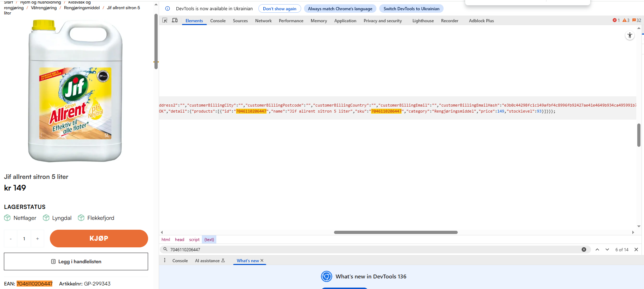This screenshot has height=289, width=644.
Task: Click Don't show again button
Action: (280, 8)
